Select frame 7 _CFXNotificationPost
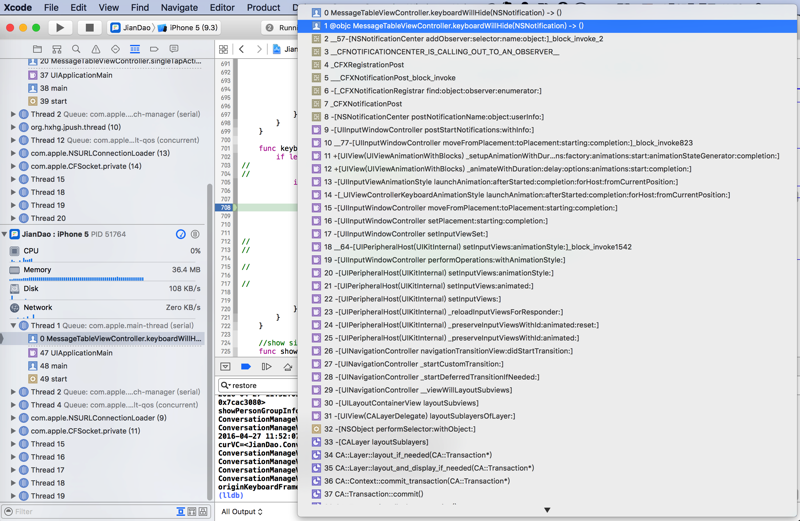 click(x=547, y=104)
